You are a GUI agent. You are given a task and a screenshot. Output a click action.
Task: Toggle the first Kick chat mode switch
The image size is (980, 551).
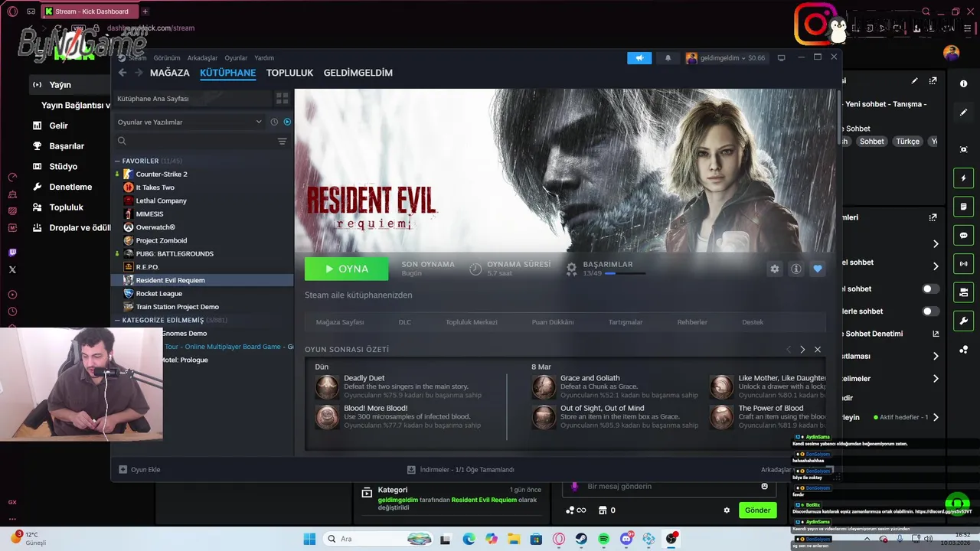pos(930,289)
